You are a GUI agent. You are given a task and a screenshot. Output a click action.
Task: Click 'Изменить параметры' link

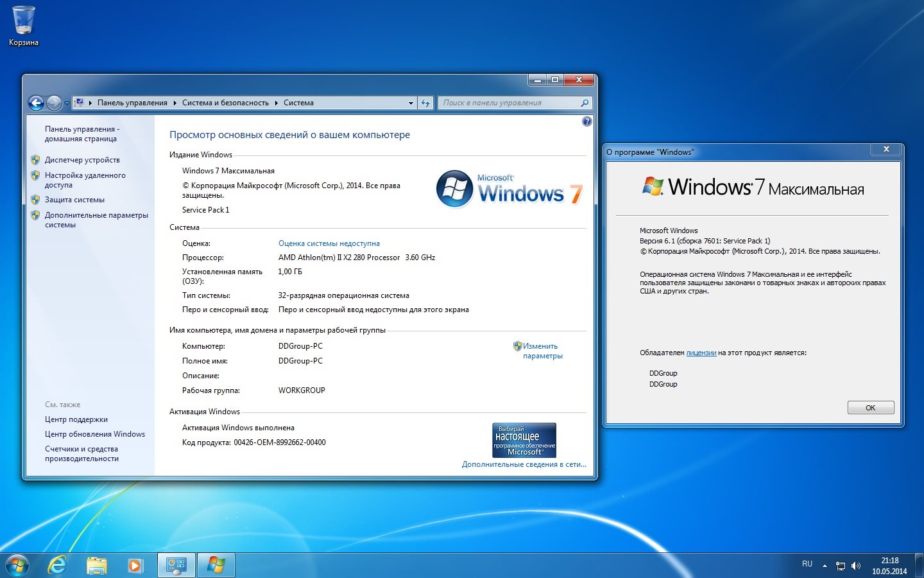[543, 351]
